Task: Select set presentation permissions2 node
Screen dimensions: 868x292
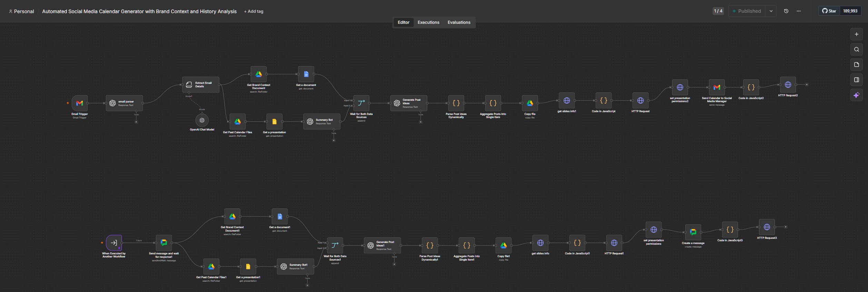Action: click(680, 87)
